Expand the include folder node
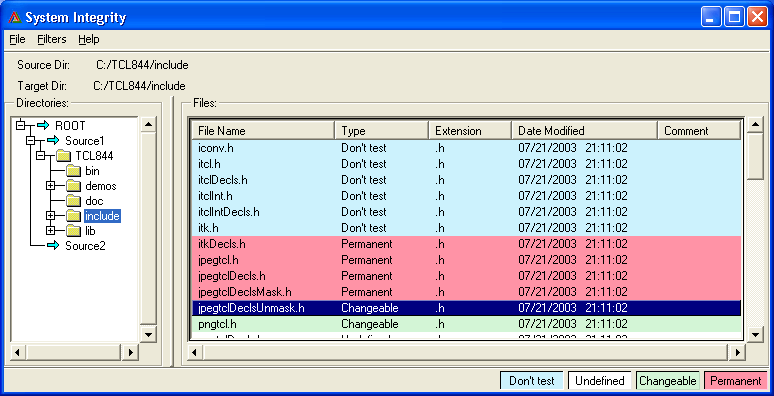Viewport: 774px width, 396px height. [x=50, y=216]
